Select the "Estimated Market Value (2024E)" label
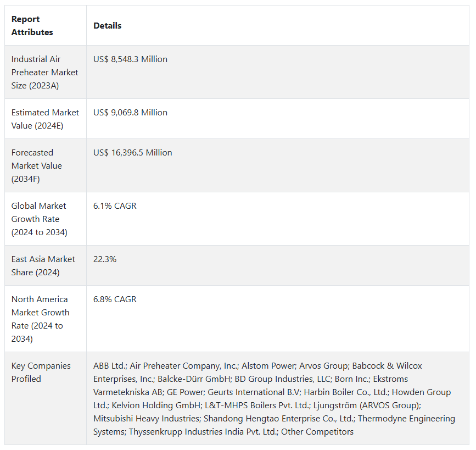 pyautogui.click(x=45, y=119)
